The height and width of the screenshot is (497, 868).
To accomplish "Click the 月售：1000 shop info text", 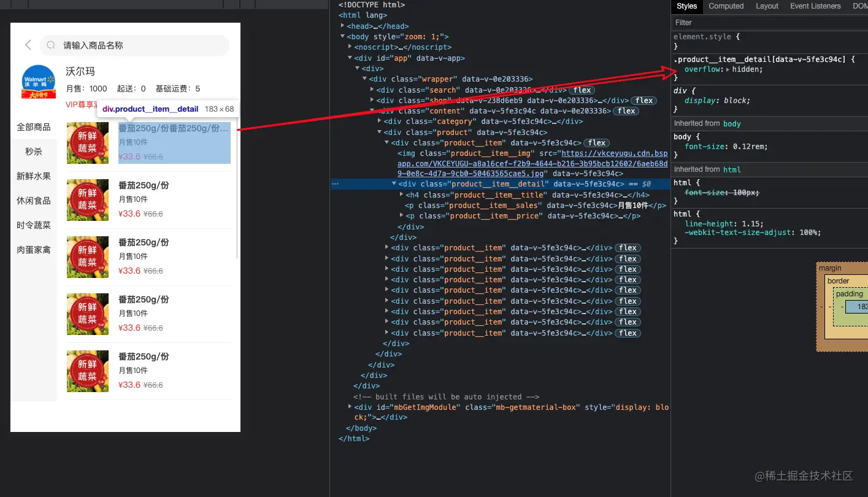I will pyautogui.click(x=86, y=88).
